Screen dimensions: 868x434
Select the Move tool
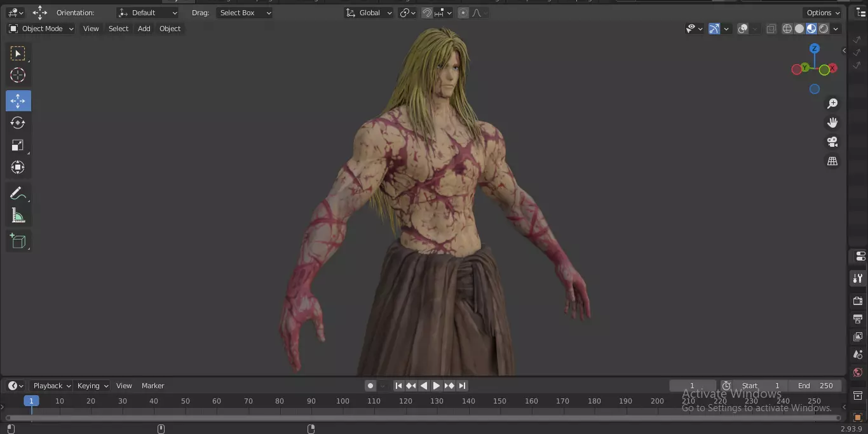point(18,101)
